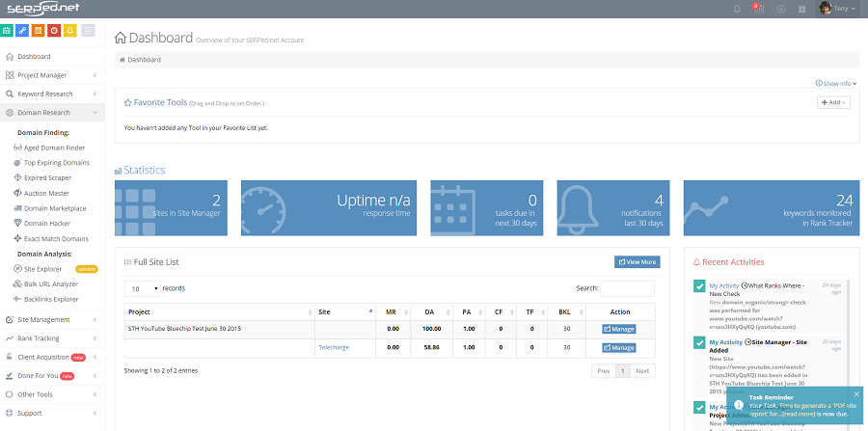Click the yellow bell quick icon
Screen dimensions: 868x431
point(69,31)
